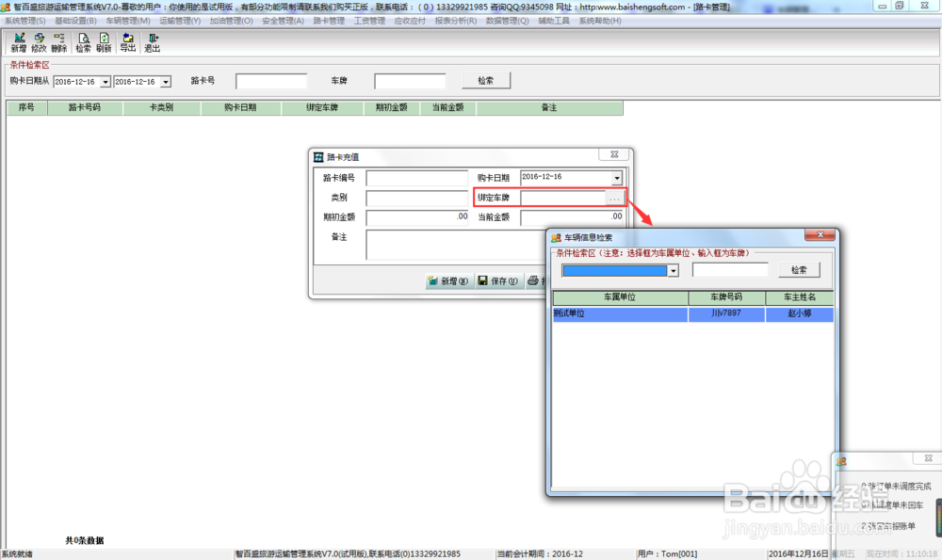Open the 系统管理(S) menu
942x560 pixels.
[x=25, y=21]
